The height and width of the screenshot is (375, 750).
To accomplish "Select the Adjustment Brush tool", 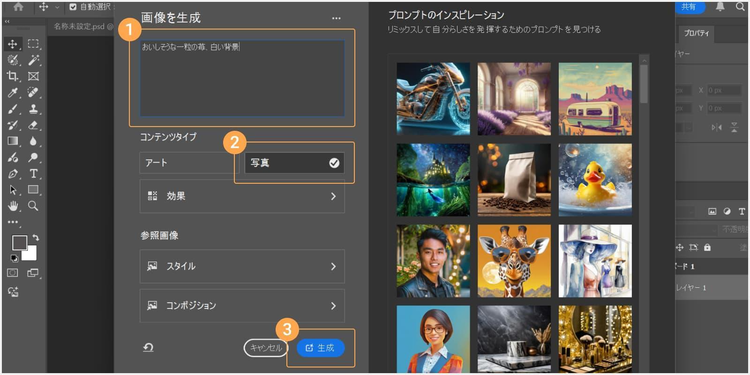I will [x=13, y=157].
